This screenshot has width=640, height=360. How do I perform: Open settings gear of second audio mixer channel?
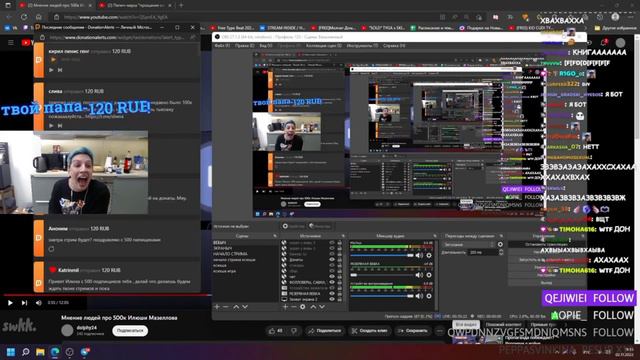coord(429,275)
